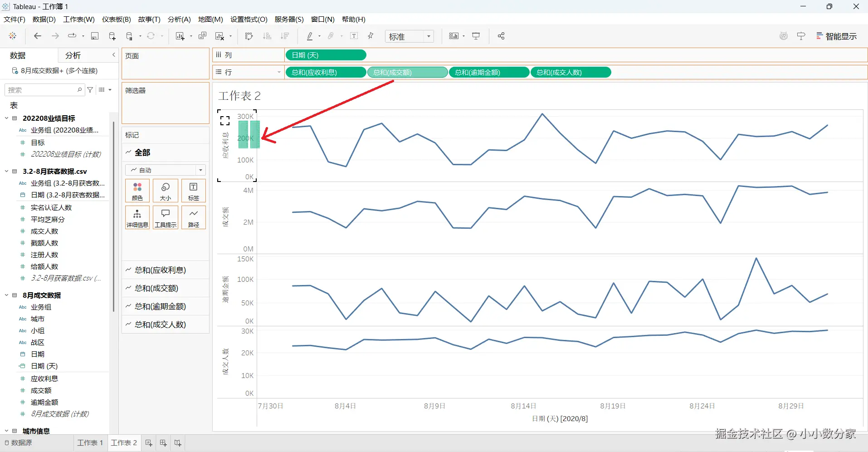868x452 pixels.
Task: Share workbook with others icon
Action: tap(501, 36)
